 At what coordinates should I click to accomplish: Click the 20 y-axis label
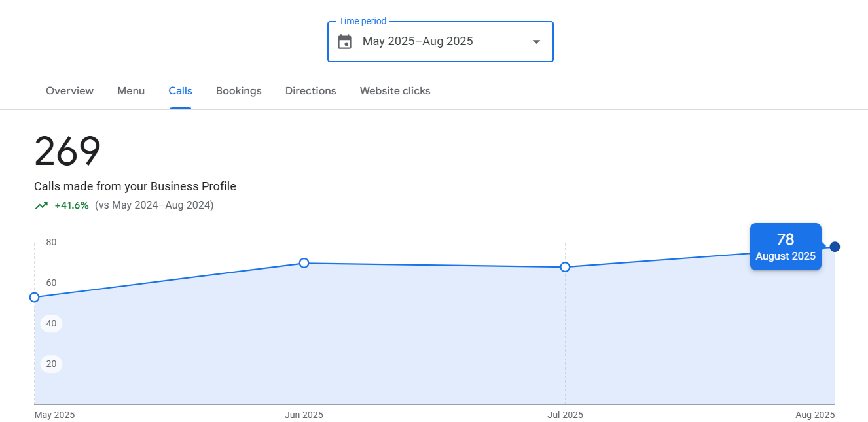coord(51,364)
